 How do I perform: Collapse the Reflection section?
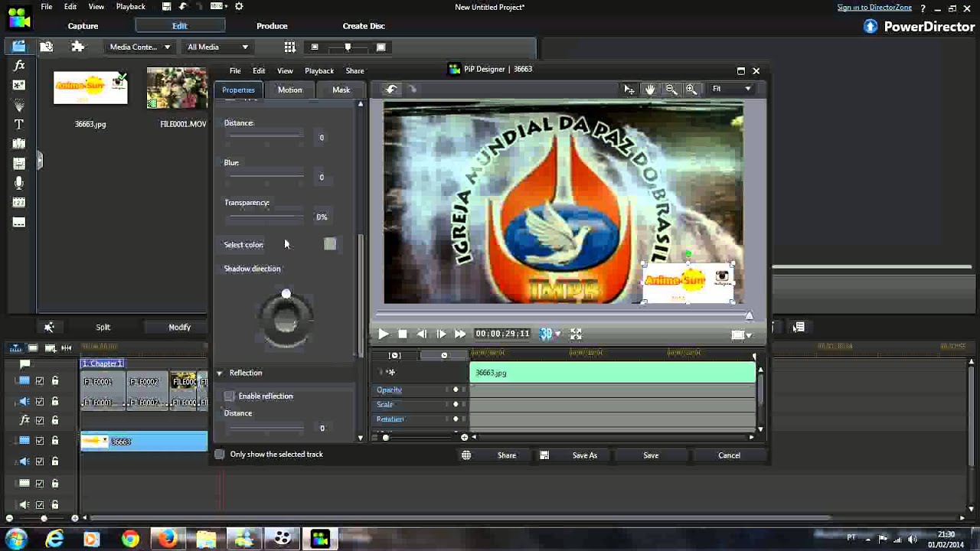220,373
